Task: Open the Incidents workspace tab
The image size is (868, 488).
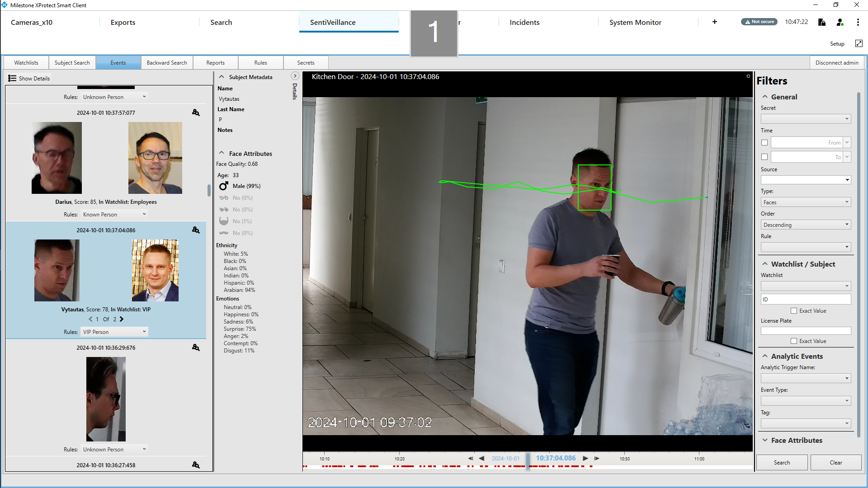Action: tap(524, 22)
